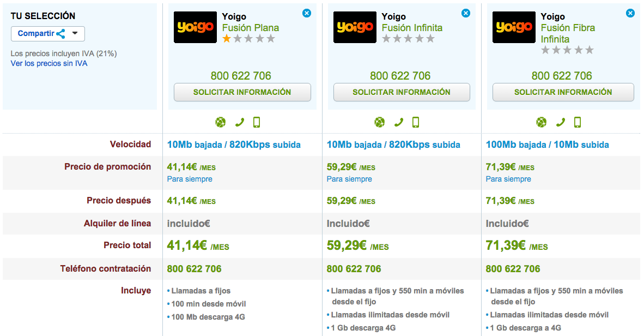Screen dimensions: 644x336
Task: Click the Compartir share icon
Action: point(61,34)
